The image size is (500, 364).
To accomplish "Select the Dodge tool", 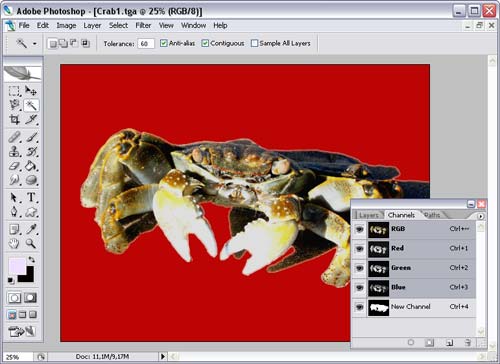I will point(31,180).
